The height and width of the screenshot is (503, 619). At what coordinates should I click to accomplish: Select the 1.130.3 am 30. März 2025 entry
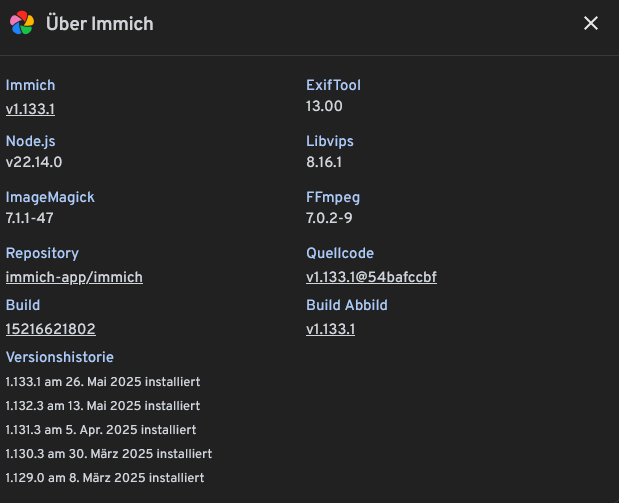pyautogui.click(x=109, y=454)
